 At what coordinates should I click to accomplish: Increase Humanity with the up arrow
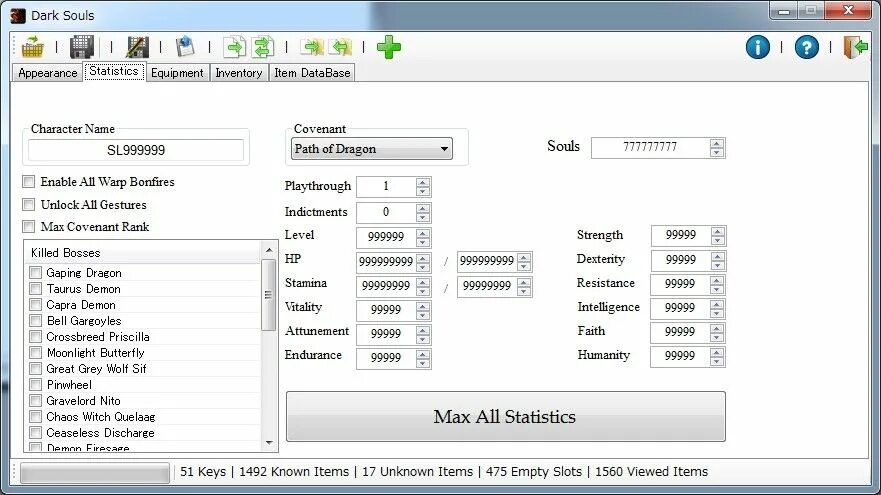716,351
